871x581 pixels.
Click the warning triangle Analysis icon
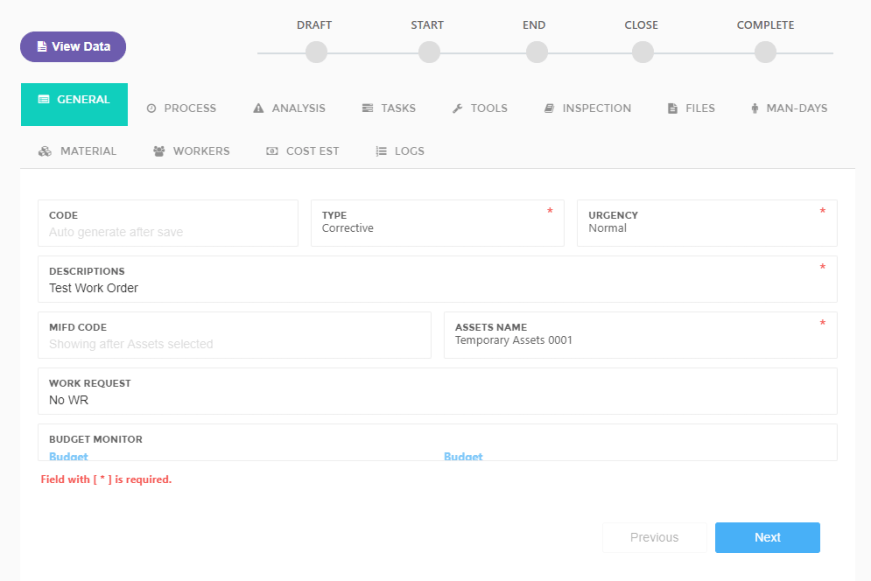(x=258, y=108)
